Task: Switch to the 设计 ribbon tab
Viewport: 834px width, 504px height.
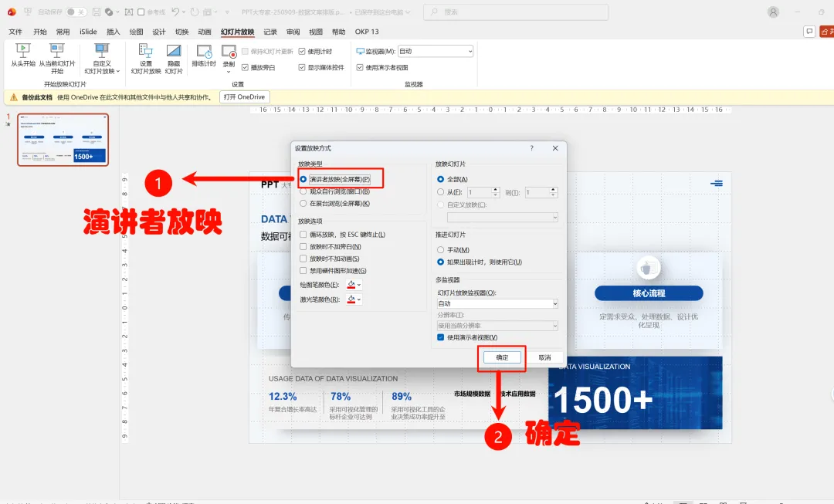Action: (x=159, y=32)
